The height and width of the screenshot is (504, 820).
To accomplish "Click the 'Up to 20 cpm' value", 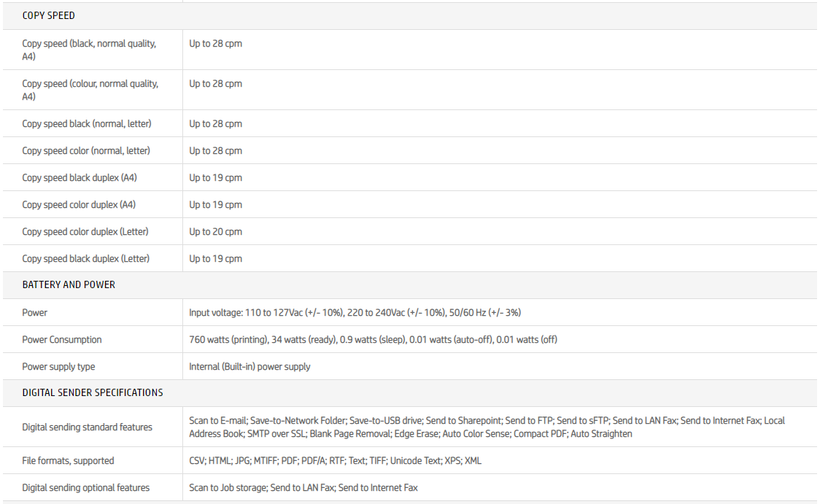I will click(x=215, y=231).
